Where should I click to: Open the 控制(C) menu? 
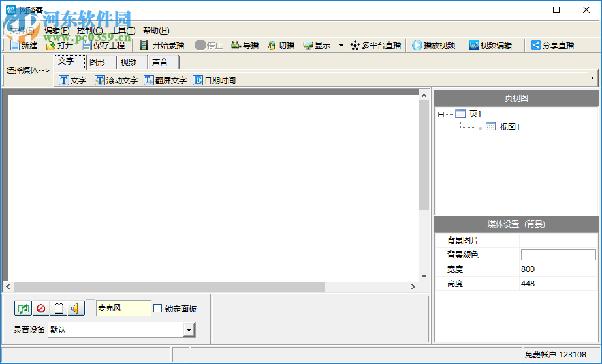click(x=89, y=31)
